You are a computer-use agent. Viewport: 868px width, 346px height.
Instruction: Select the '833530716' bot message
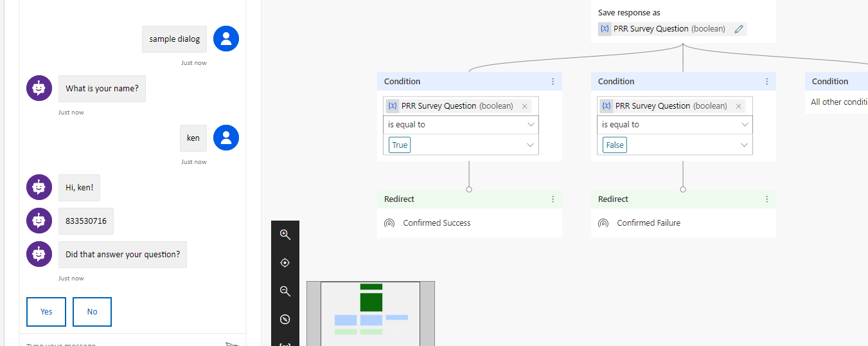pos(86,221)
